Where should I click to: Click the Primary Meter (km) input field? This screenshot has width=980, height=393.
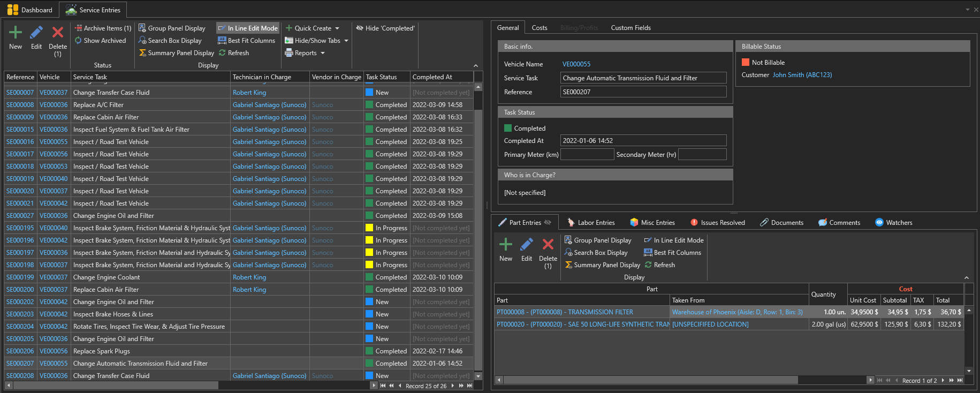click(587, 155)
